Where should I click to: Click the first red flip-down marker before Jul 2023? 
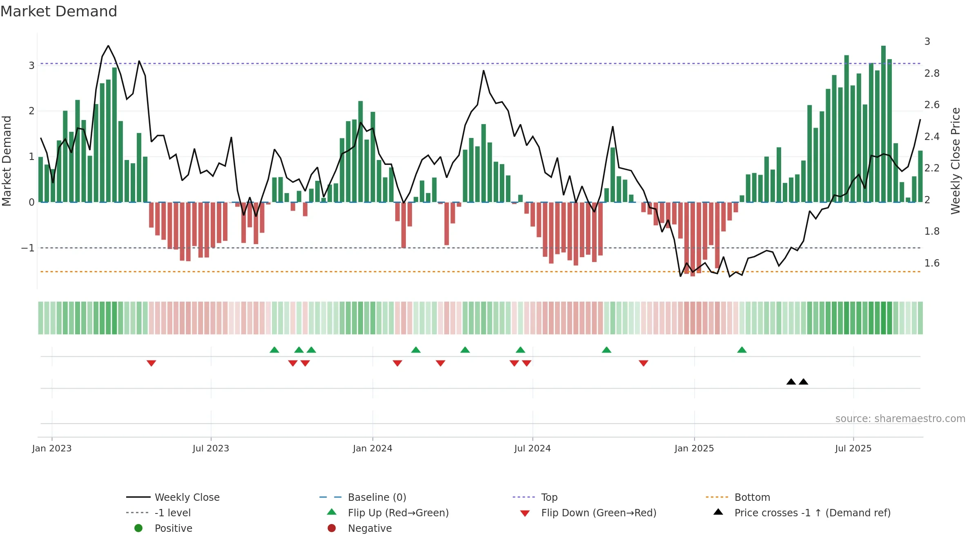(151, 363)
